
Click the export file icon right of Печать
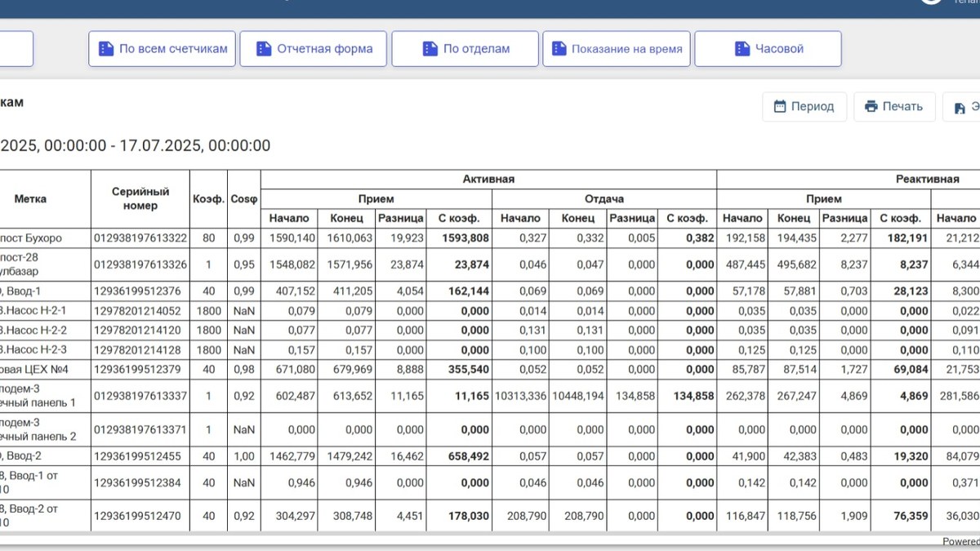(960, 108)
